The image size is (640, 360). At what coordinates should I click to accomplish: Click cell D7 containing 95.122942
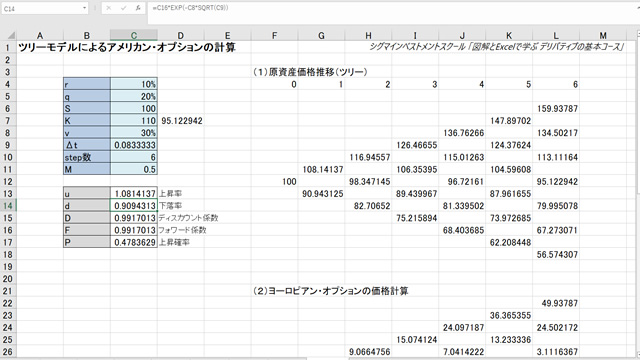[x=181, y=121]
